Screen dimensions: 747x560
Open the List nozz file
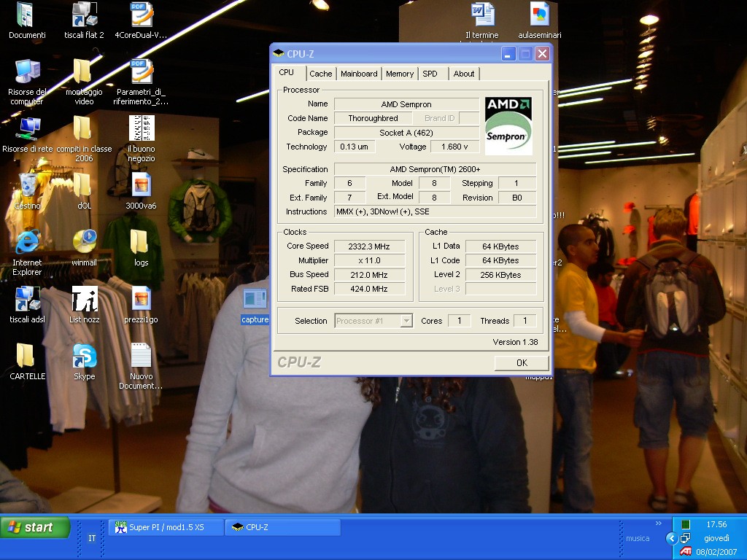click(85, 305)
